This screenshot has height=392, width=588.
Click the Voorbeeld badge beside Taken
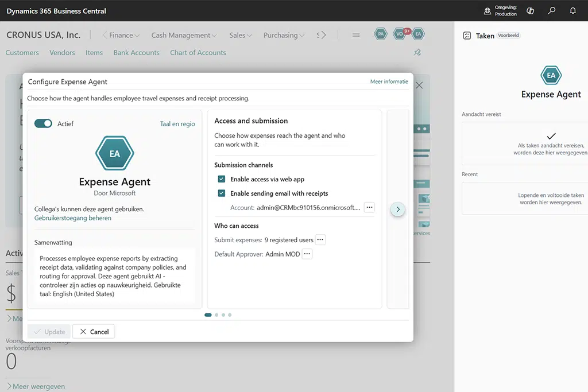pos(509,35)
